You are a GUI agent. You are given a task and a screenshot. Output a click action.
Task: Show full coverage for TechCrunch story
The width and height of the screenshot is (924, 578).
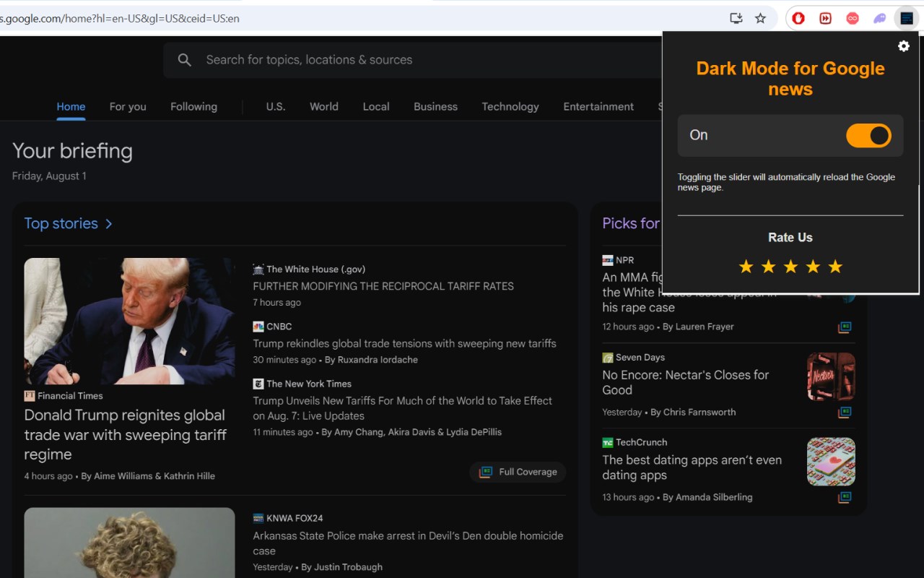pyautogui.click(x=845, y=498)
